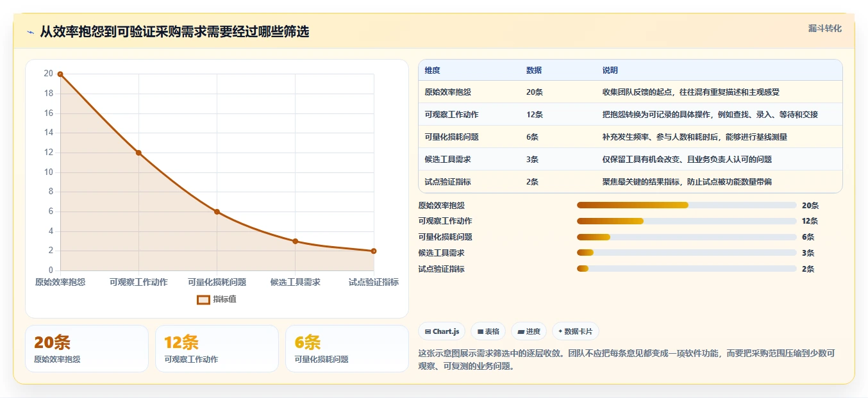The height and width of the screenshot is (398, 868).
Task: Click the x-axis label 候选工具需求
Action: pos(296,283)
